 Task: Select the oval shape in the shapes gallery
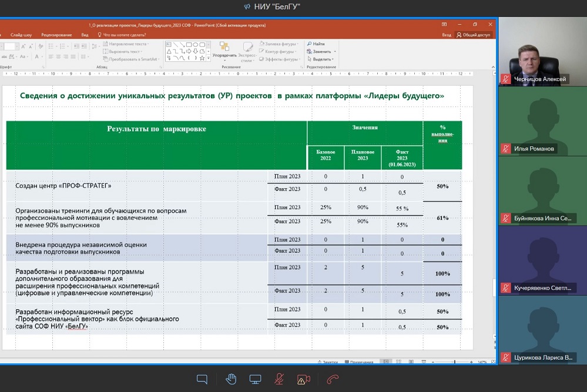pos(196,45)
